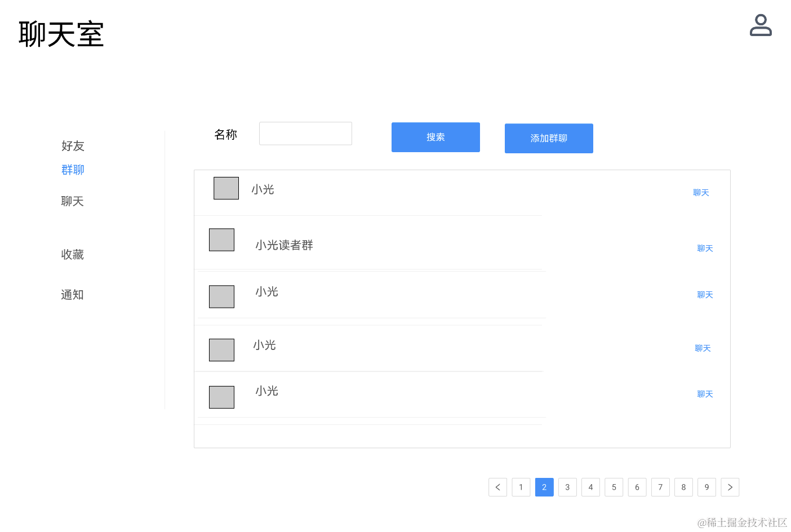Open 通知 in the sidebar
Screen dimensions: 791x532
[x=72, y=295]
